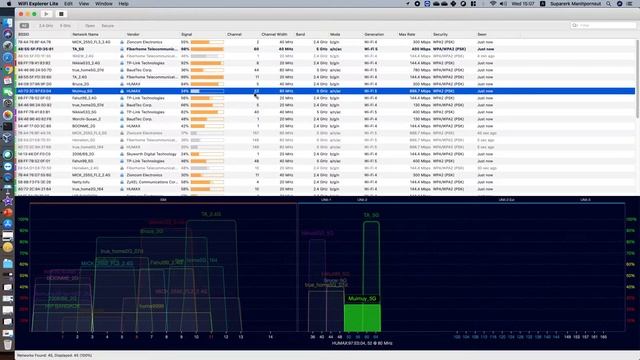
Task: Sort by Security column header
Action: pos(440,35)
